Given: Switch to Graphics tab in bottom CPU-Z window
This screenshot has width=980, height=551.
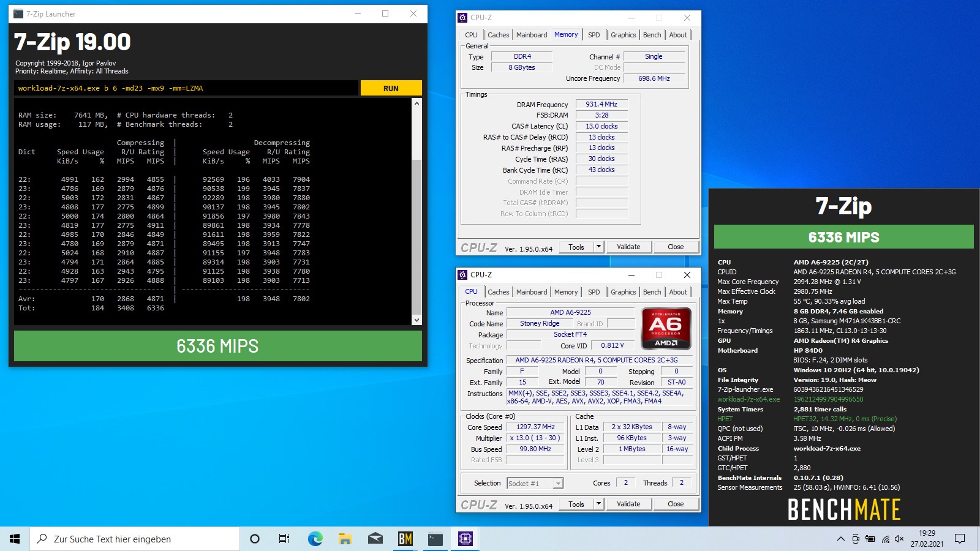Looking at the screenshot, I should [624, 292].
